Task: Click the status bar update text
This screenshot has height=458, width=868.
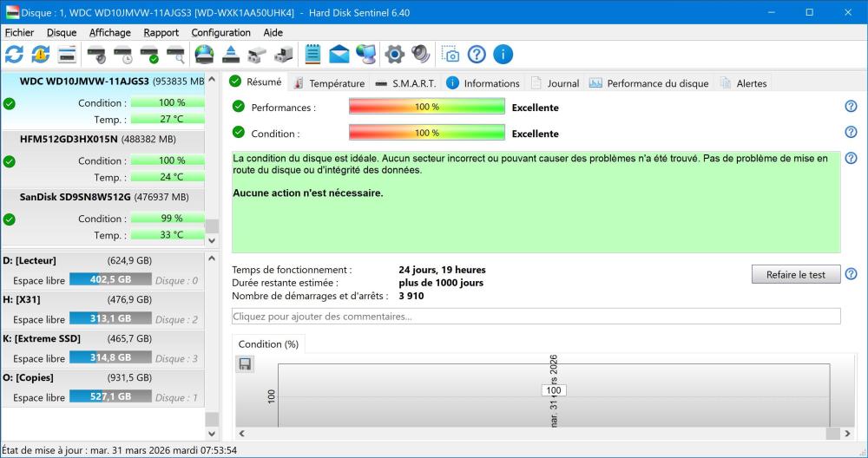Action: coord(120,450)
